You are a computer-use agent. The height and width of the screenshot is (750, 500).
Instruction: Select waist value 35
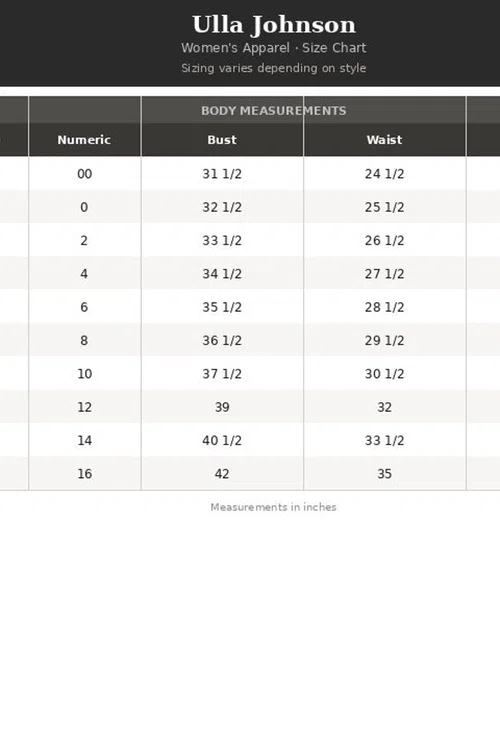[384, 474]
